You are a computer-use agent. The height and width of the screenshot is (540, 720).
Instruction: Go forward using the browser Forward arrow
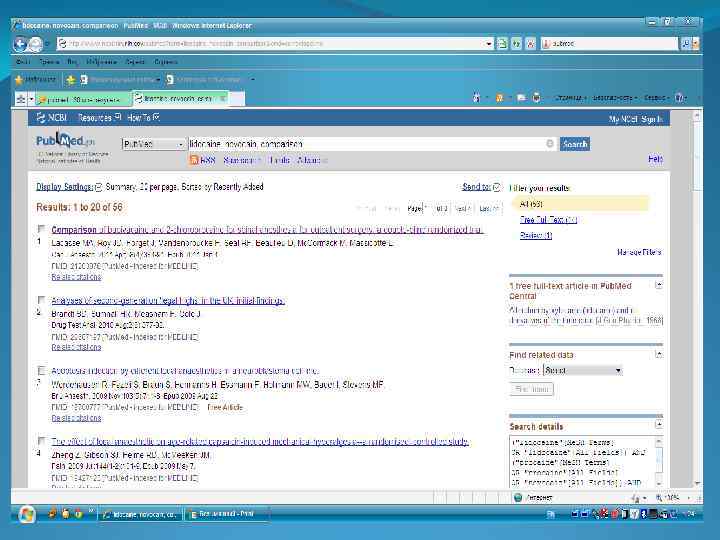tap(35, 44)
